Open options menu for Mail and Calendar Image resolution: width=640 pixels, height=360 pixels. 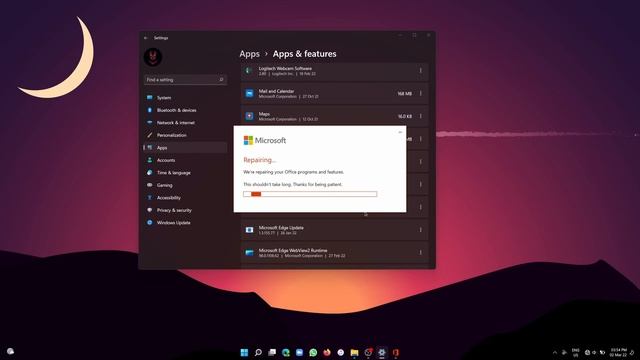tap(420, 93)
